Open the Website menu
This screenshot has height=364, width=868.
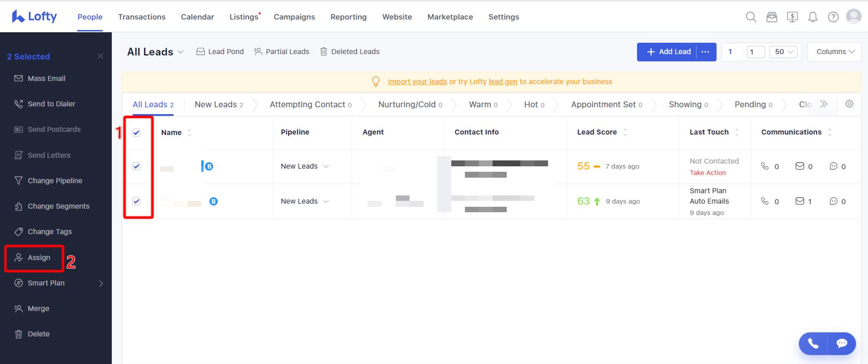(397, 17)
